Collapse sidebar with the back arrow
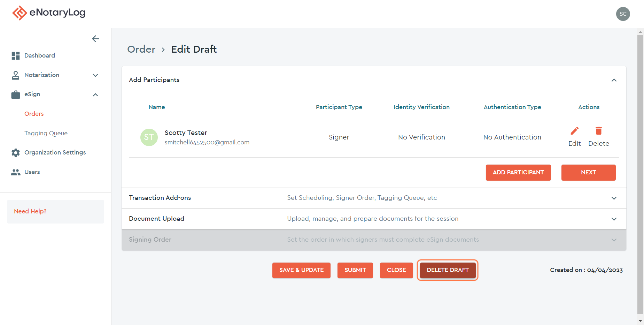This screenshot has height=325, width=644. pos(95,39)
